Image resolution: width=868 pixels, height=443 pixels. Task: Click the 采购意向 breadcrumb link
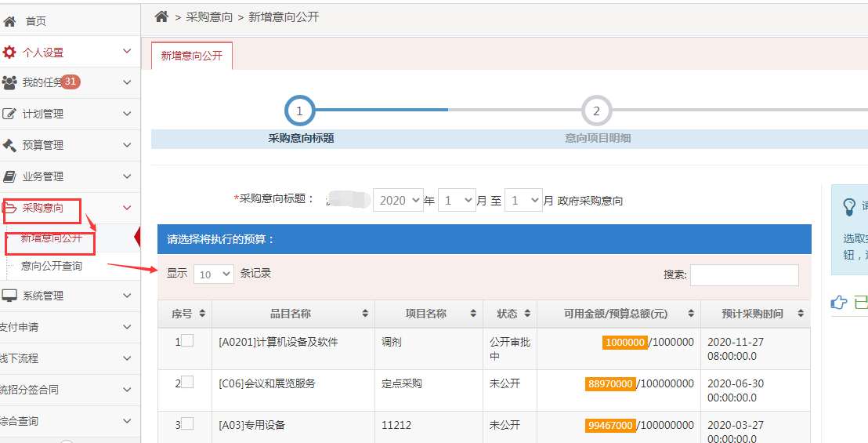(209, 16)
